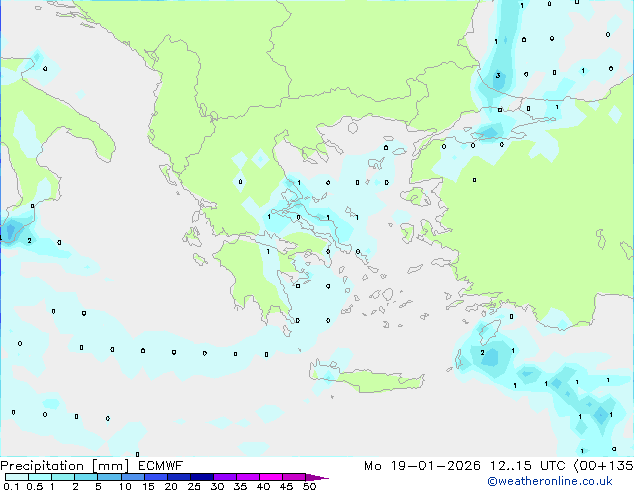Click the '25' legend scale label

(x=194, y=486)
